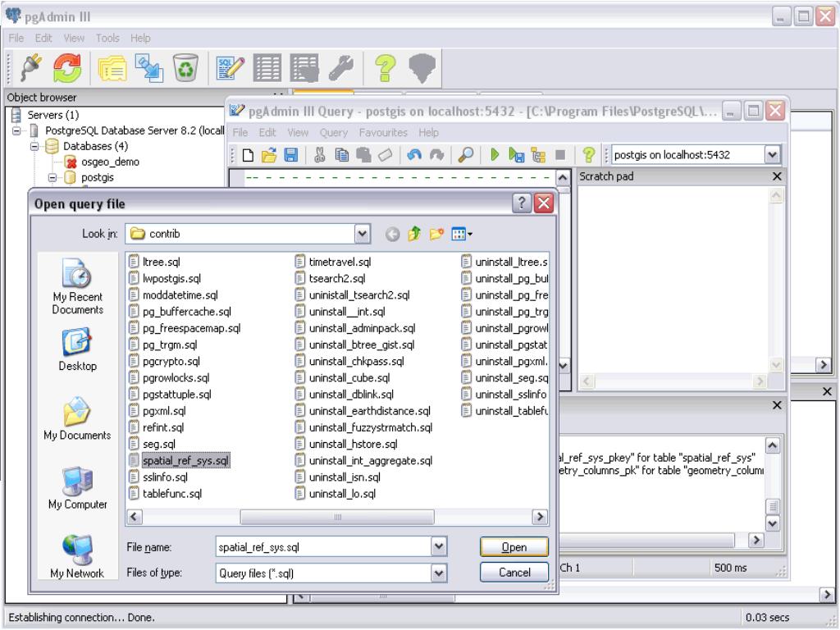840x630 pixels.
Task: Click the Open button in the dialog
Action: point(514,547)
